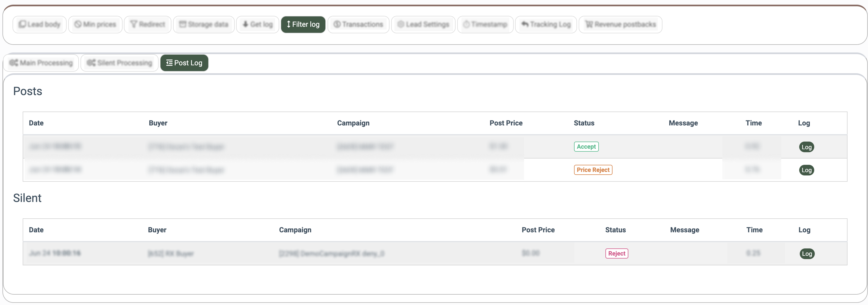
Task: Open Log for the Accept post
Action: click(x=806, y=147)
